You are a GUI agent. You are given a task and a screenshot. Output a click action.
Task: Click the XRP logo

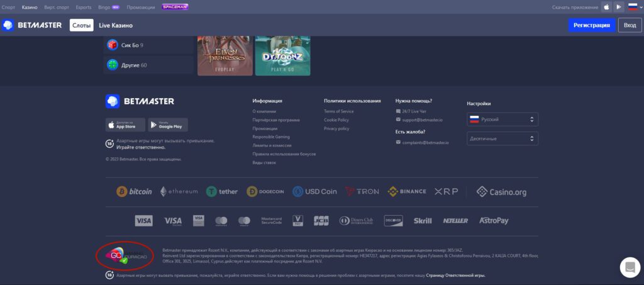[x=446, y=191]
